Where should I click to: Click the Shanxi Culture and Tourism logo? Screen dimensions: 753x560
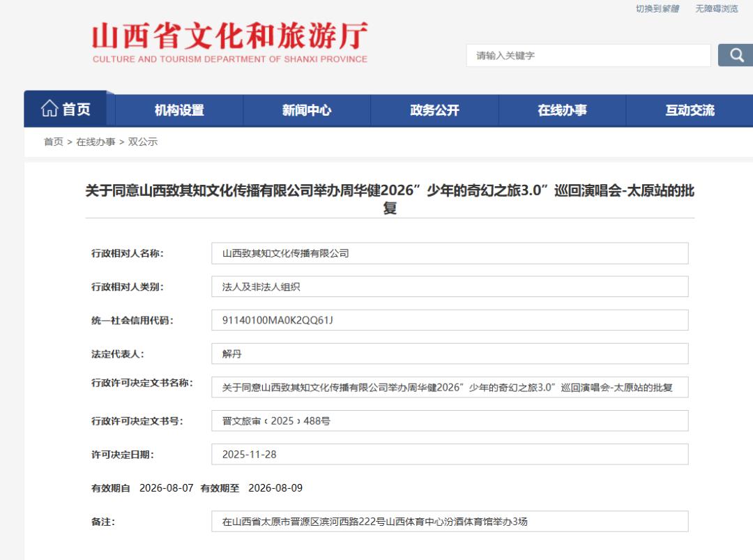click(x=230, y=43)
